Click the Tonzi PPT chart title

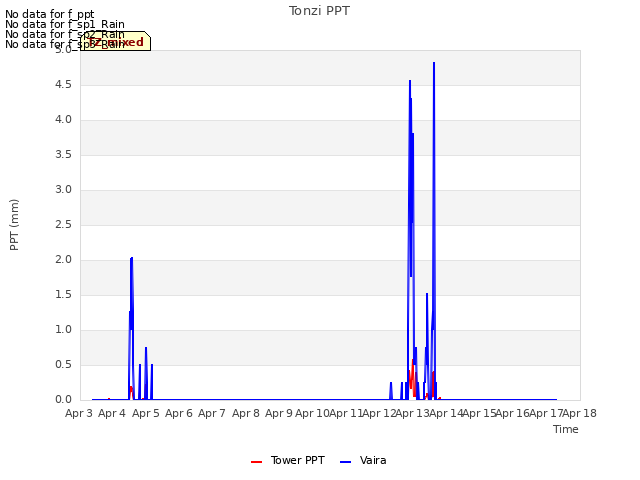319,11
